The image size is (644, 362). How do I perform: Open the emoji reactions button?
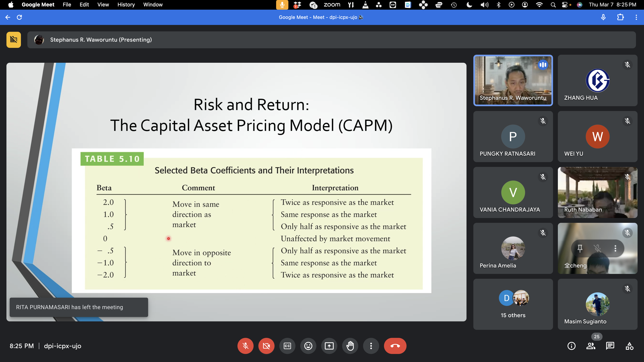click(x=308, y=346)
